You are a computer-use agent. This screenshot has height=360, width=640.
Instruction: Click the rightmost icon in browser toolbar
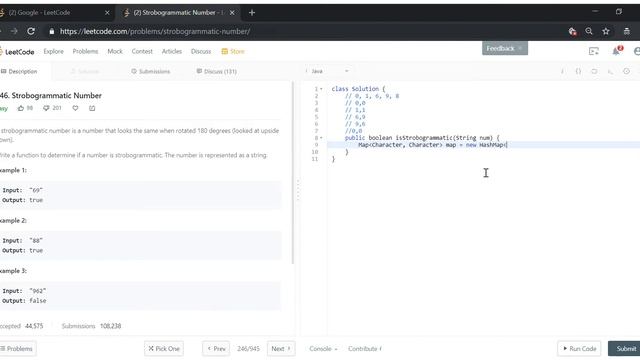[x=627, y=31]
